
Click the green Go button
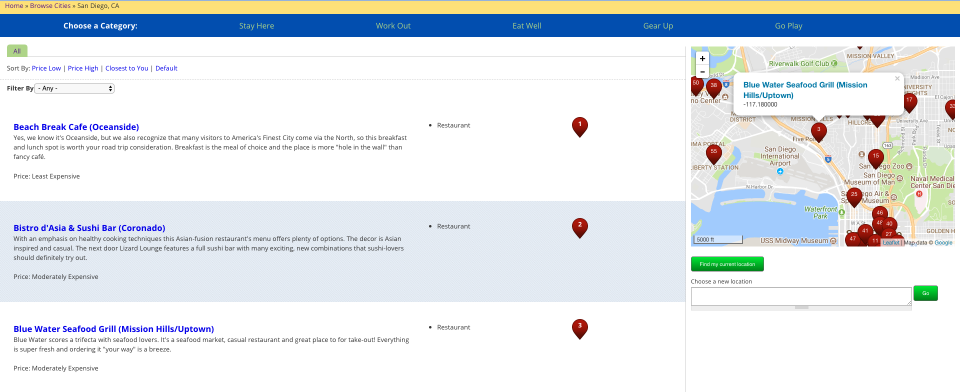pyautogui.click(x=926, y=293)
